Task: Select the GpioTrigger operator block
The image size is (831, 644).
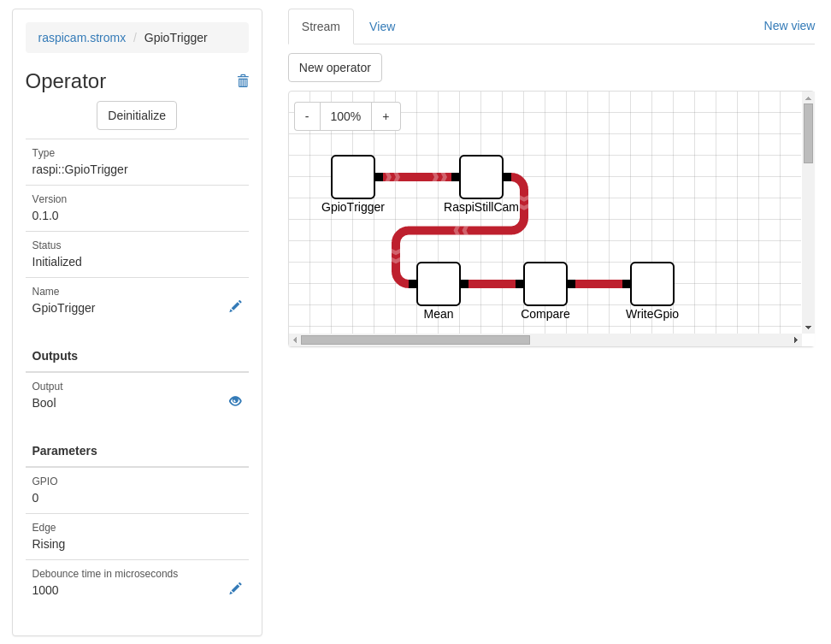Action: 353,177
